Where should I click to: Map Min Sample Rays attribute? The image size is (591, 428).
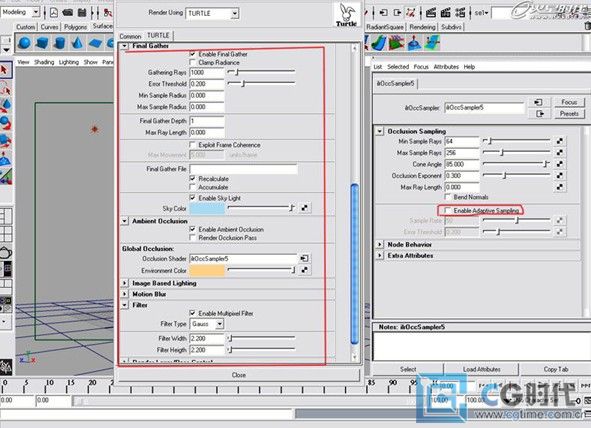560,141
